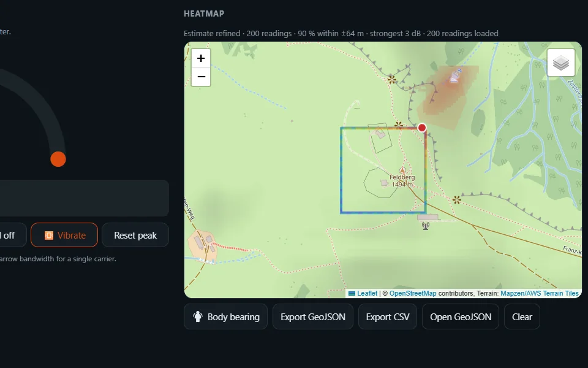Enable Body bearing mode
Image resolution: width=588 pixels, height=368 pixels.
(x=226, y=316)
